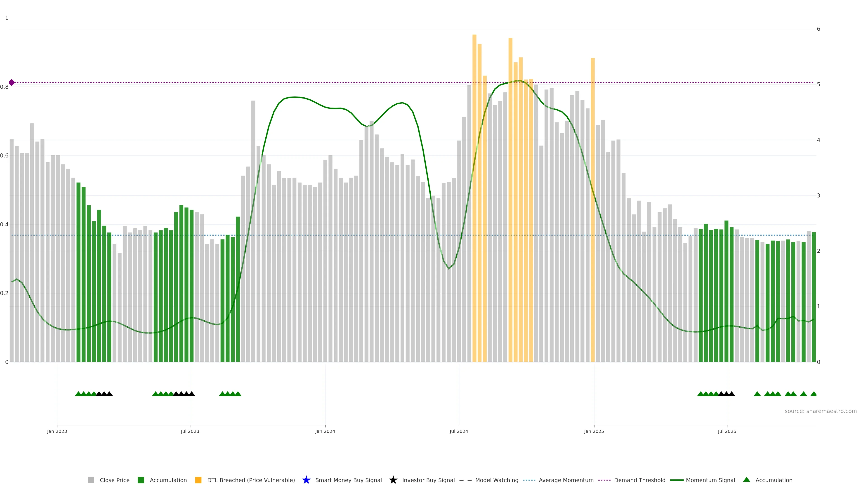868x488 pixels.
Task: Toggle the DTL Breached (Price Vulnerable) label
Action: coord(251,480)
